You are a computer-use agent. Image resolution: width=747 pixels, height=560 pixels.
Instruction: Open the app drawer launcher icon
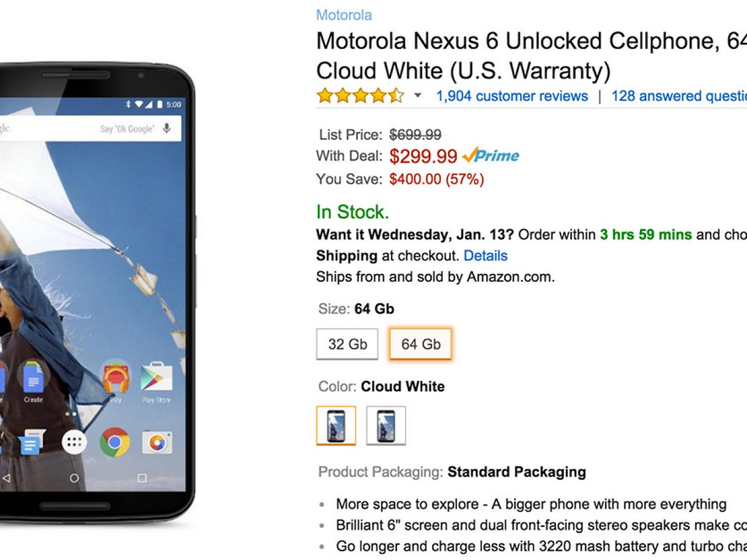tap(74, 442)
